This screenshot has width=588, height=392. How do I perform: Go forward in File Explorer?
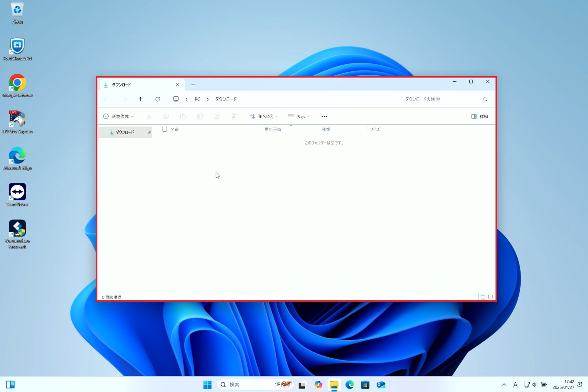click(123, 99)
